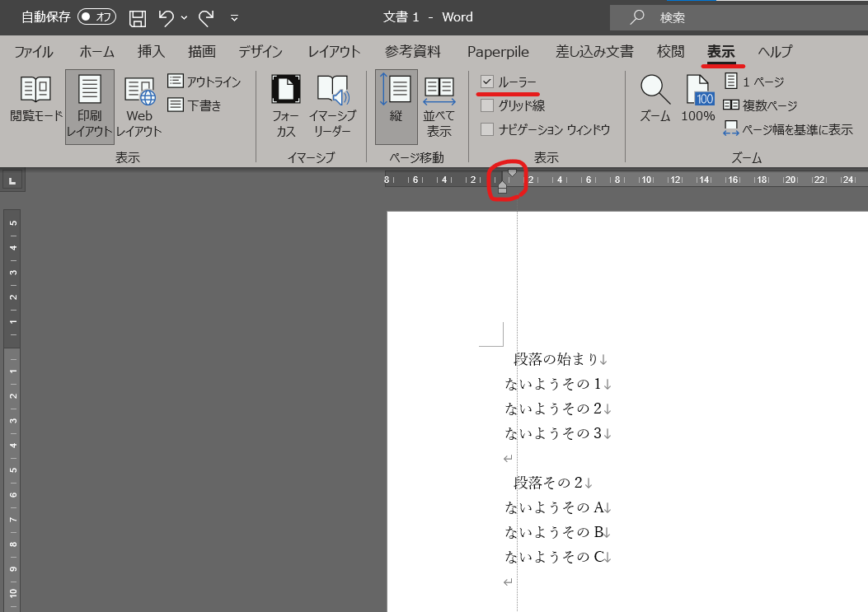Screen dimensions: 868x612
Task: Open the 差し込み文書 tab
Action: coord(594,52)
